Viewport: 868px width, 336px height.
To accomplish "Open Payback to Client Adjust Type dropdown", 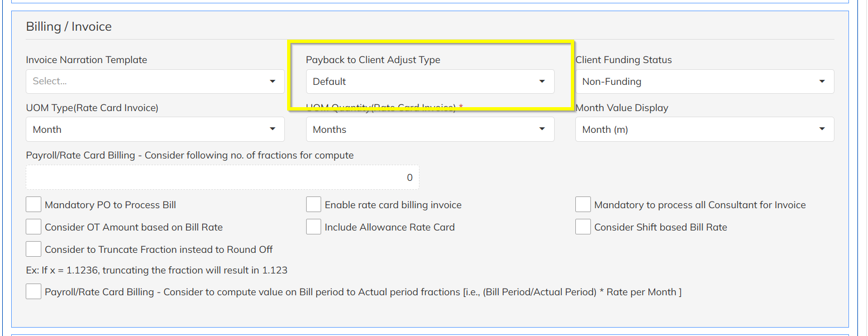I will pyautogui.click(x=430, y=81).
